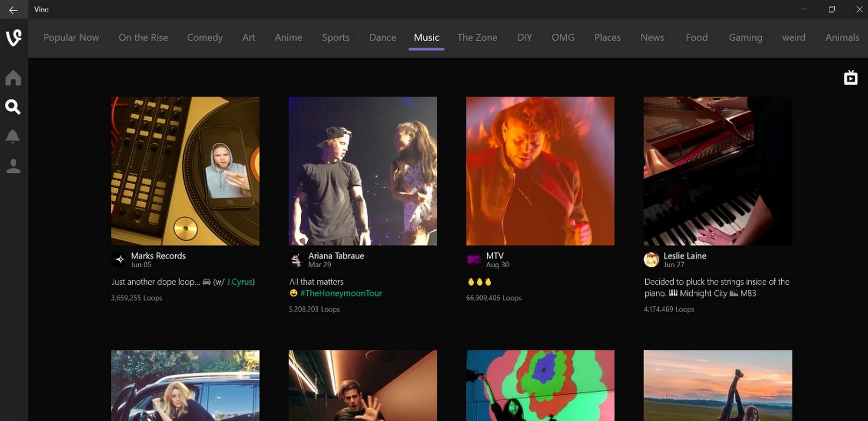This screenshot has height=421, width=868.
Task: Open the Ariana Tabraue vine video
Action: click(362, 171)
